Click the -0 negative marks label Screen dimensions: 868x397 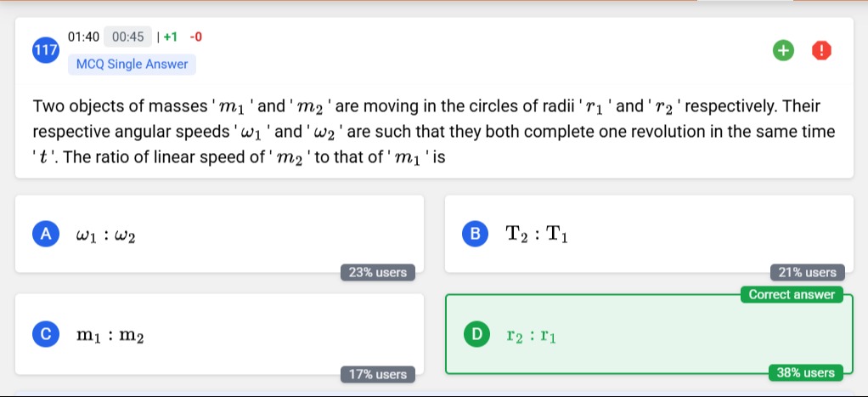click(196, 37)
